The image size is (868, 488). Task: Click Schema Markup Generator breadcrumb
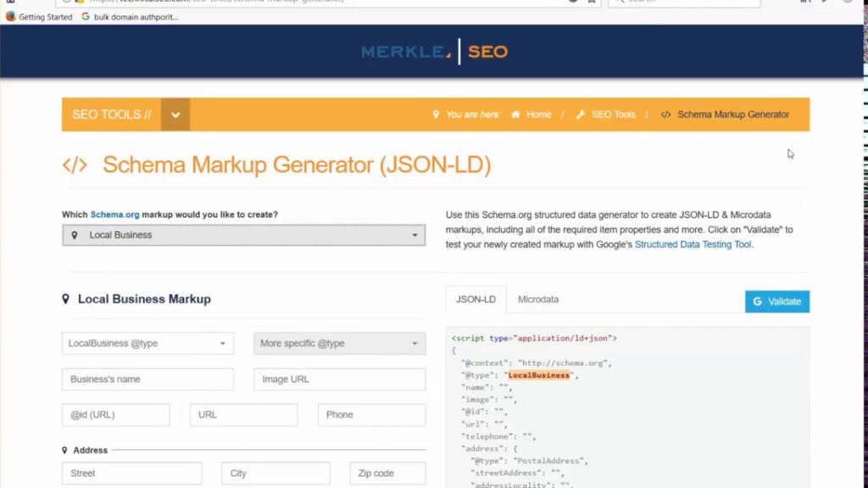733,114
